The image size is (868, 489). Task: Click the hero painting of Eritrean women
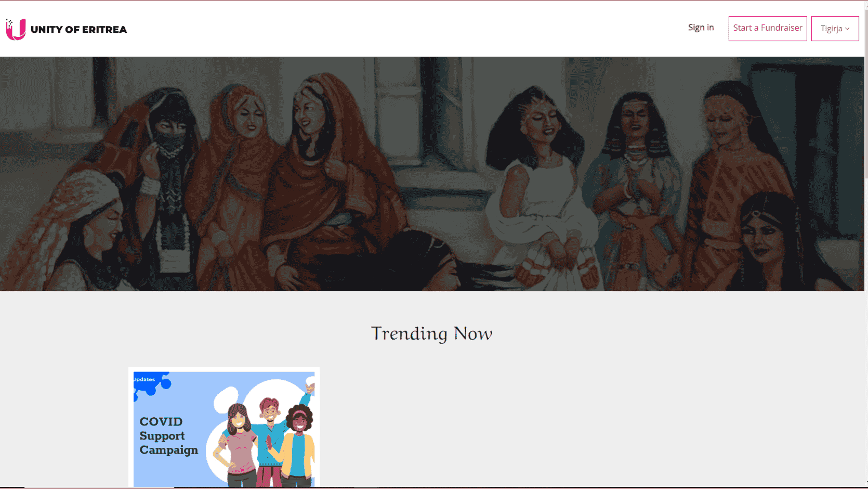coord(432,174)
